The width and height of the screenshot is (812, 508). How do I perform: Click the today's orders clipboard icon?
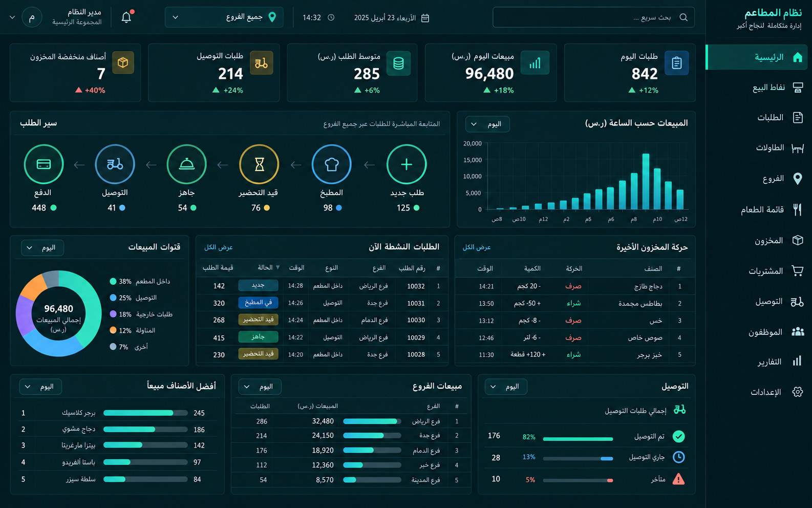click(677, 63)
